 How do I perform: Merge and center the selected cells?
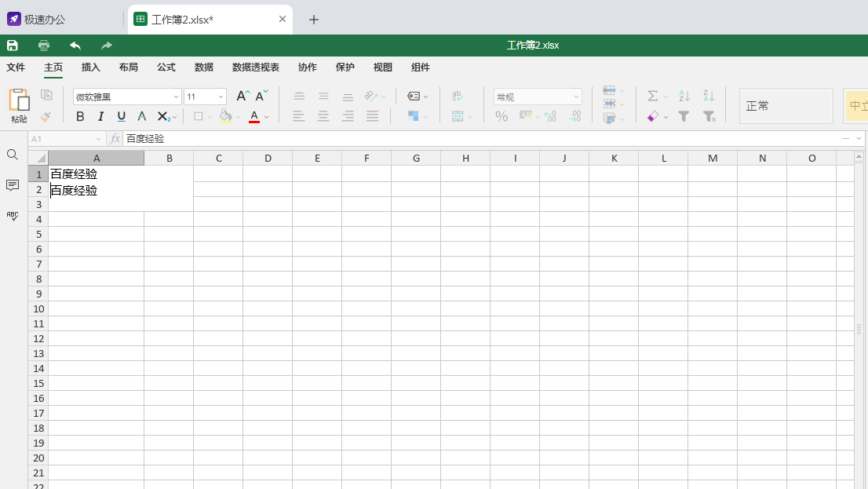[458, 116]
